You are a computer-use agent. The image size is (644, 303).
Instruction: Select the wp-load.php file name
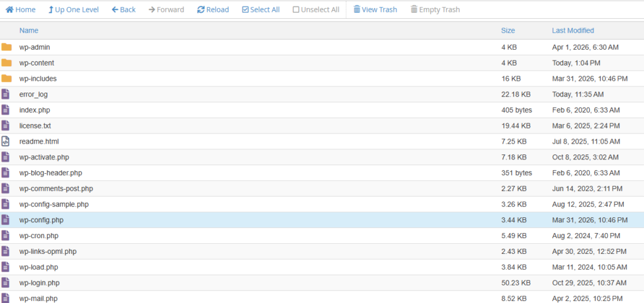click(x=38, y=267)
